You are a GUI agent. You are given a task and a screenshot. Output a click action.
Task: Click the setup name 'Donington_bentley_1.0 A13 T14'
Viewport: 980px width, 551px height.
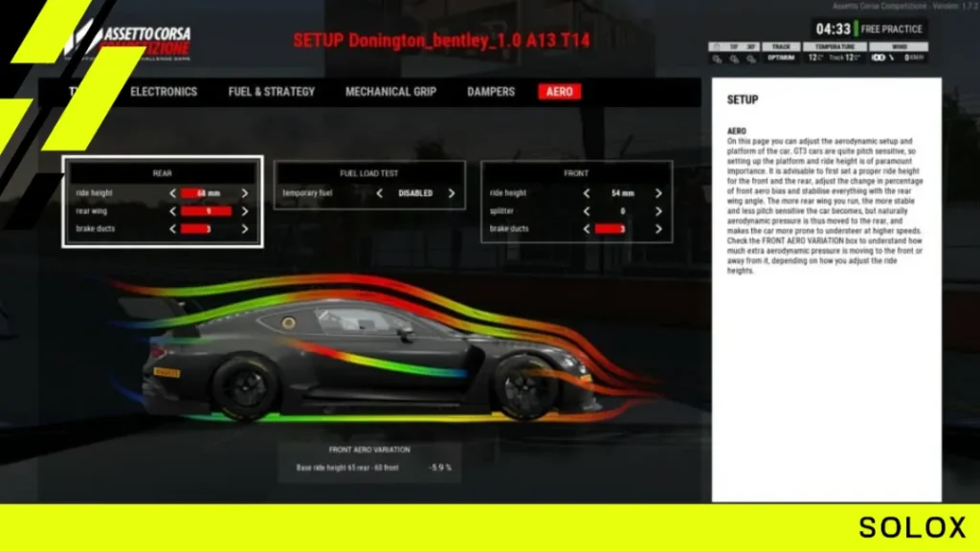click(x=469, y=40)
